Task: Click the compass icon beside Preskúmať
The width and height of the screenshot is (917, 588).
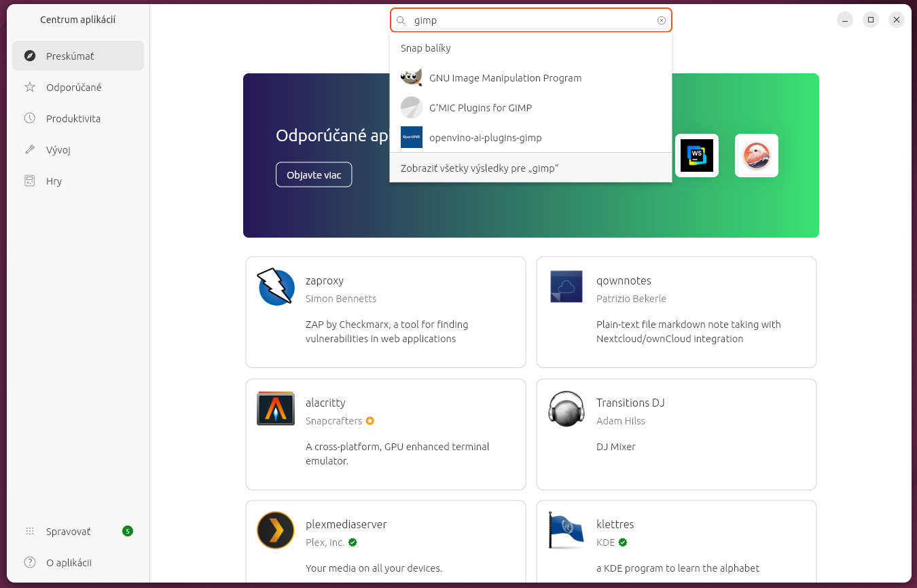Action: 30,56
